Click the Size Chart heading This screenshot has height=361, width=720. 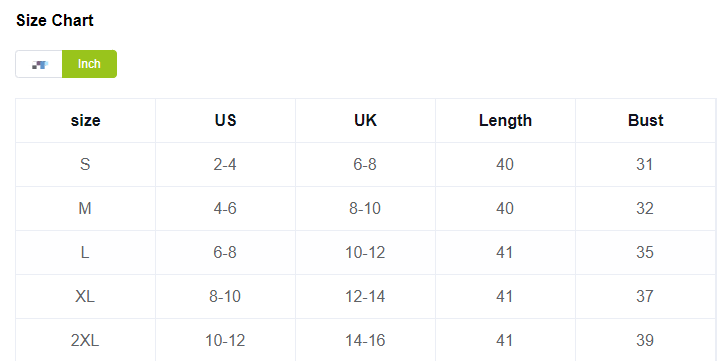[55, 20]
